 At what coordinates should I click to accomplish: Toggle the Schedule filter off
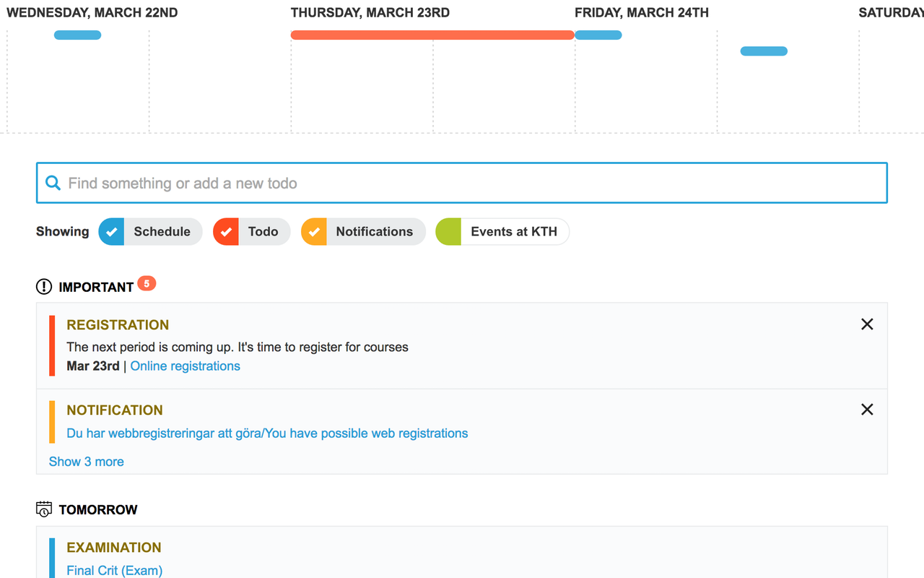pos(150,232)
